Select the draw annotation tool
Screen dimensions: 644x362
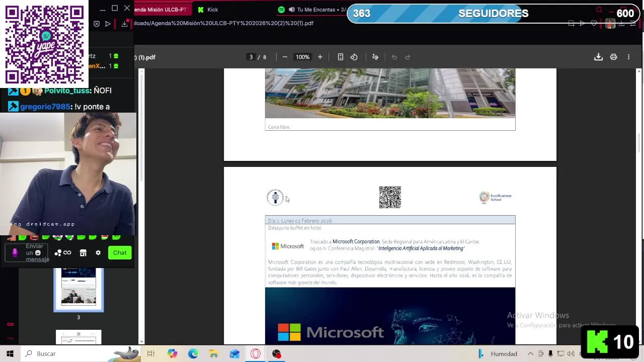(x=375, y=57)
